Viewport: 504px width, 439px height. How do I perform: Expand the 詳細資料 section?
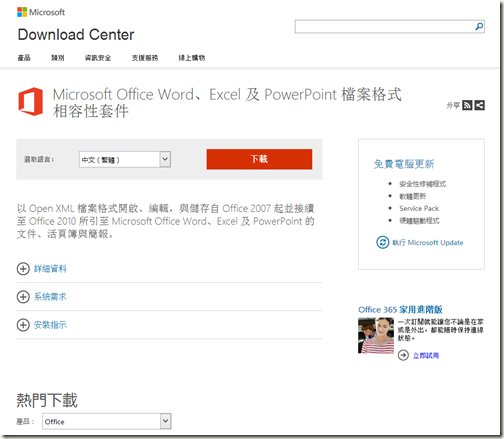42,269
